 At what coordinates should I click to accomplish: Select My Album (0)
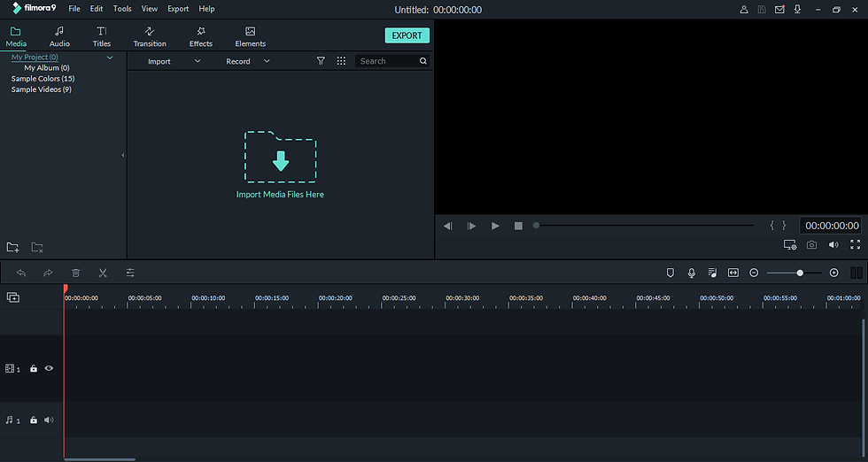tap(46, 67)
